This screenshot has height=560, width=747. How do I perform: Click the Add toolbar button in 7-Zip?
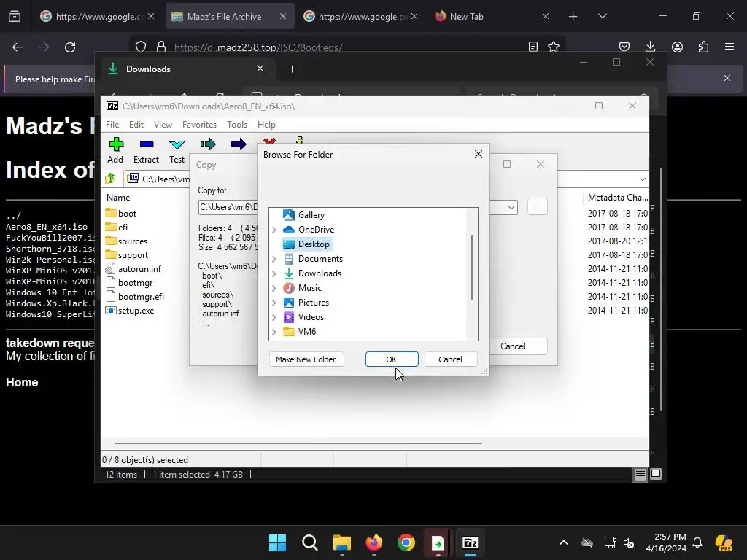[x=115, y=150]
